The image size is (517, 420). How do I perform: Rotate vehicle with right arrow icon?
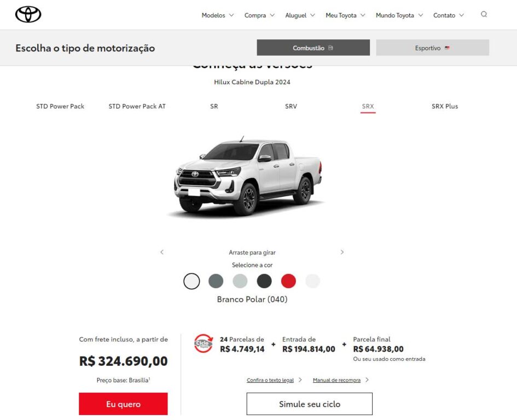[342, 252]
